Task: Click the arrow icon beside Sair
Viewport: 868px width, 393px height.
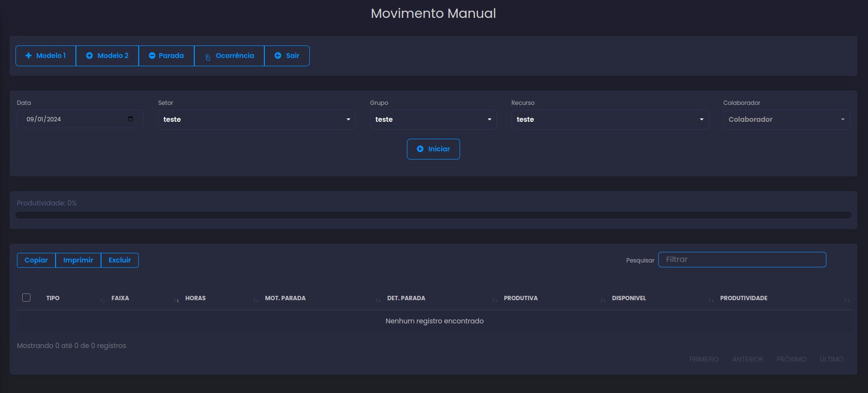Action: point(278,56)
